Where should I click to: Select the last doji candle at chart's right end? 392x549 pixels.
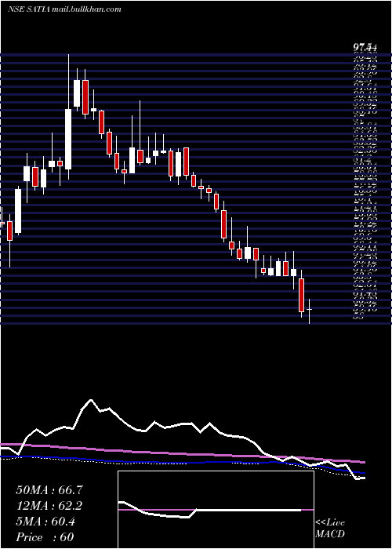coord(310,311)
